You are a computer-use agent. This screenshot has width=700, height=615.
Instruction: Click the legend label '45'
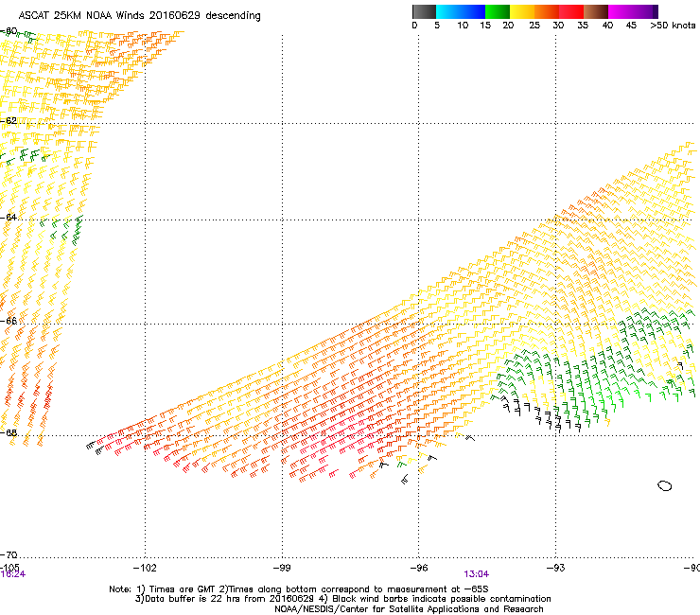click(631, 26)
